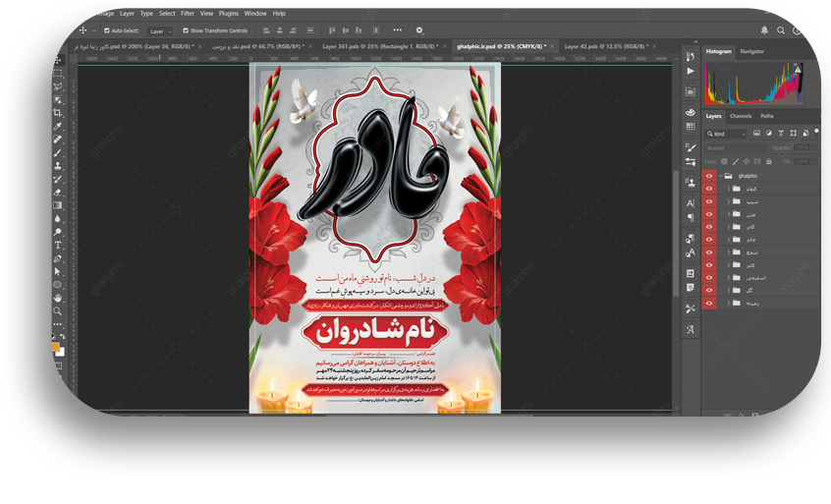Select the Zoom tool in toolbar

pos(59,310)
